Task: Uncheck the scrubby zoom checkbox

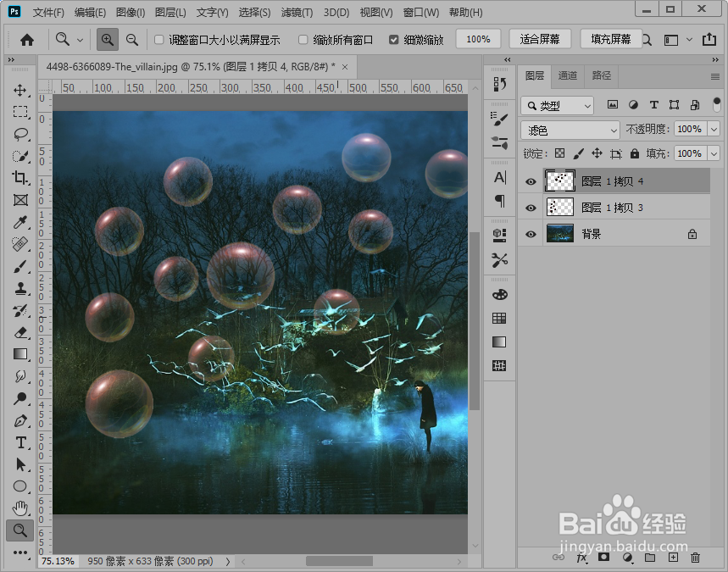Action: (x=394, y=40)
